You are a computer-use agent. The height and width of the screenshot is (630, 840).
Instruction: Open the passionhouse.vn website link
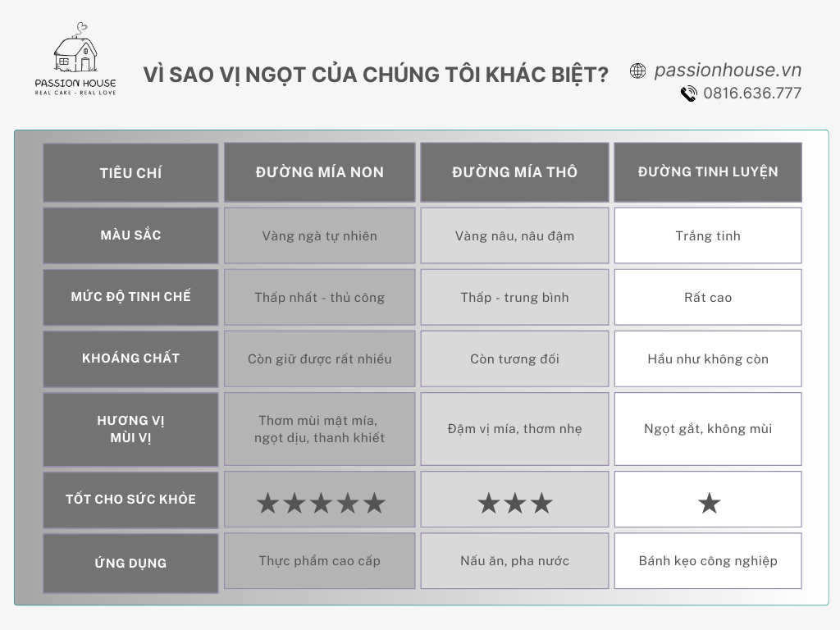pyautogui.click(x=728, y=71)
